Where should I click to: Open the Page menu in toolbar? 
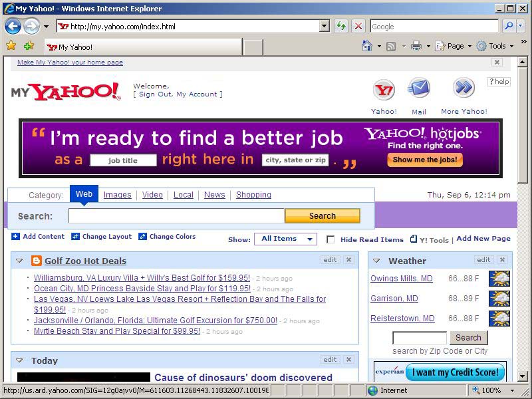(454, 46)
